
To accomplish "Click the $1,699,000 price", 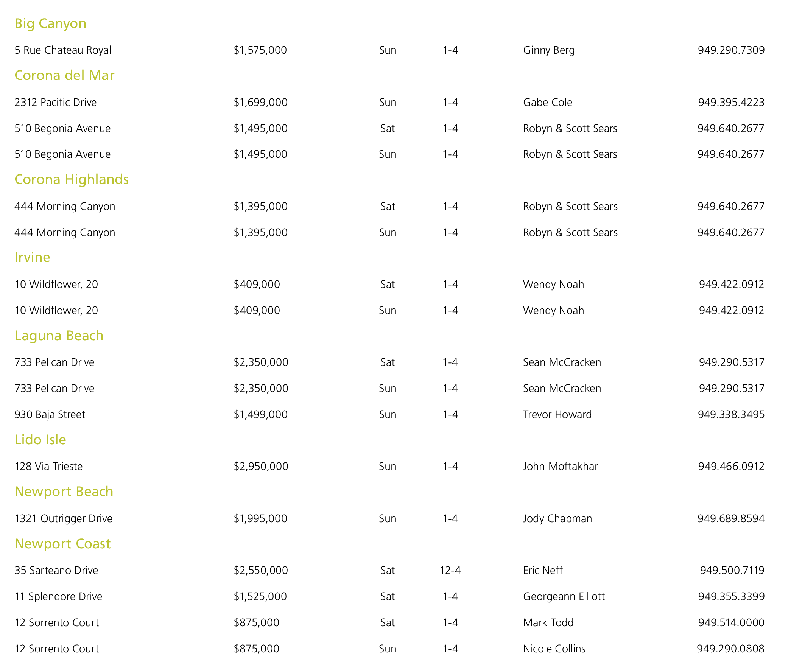I will pos(260,103).
